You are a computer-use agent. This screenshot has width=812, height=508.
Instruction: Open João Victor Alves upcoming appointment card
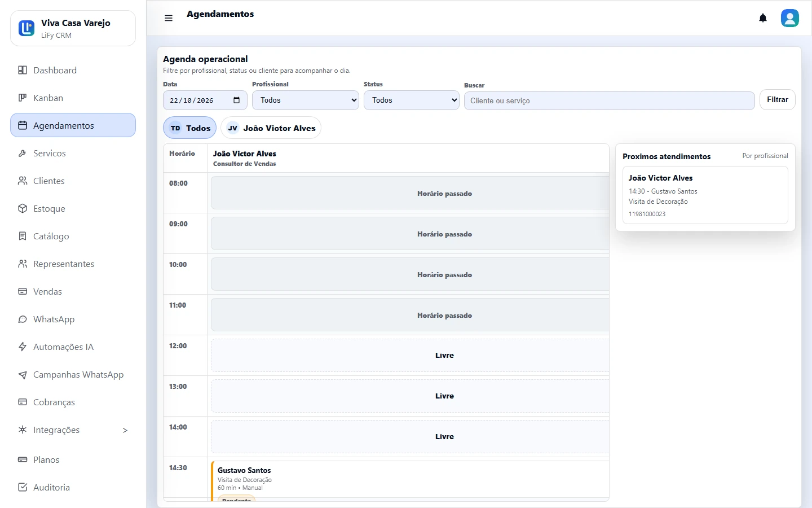pos(705,195)
